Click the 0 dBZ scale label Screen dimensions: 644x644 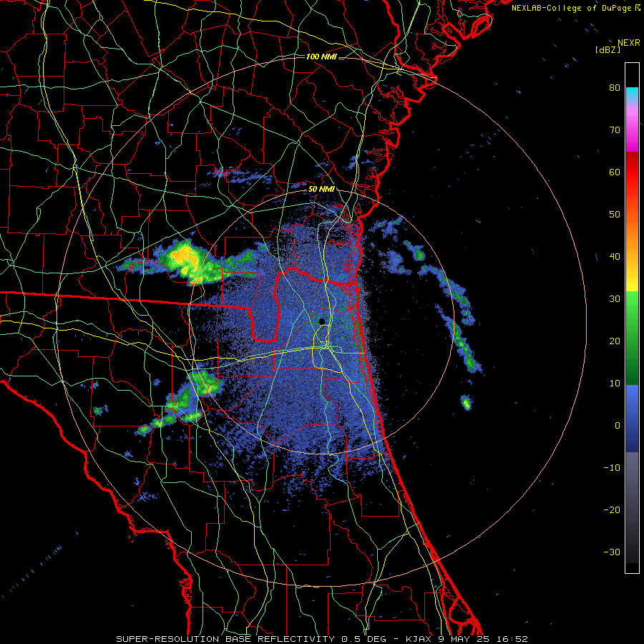coord(618,426)
